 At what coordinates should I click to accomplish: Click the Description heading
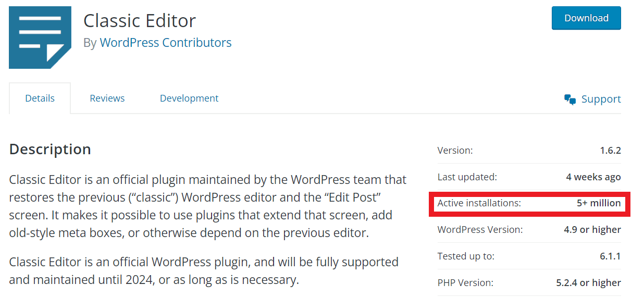click(x=50, y=150)
